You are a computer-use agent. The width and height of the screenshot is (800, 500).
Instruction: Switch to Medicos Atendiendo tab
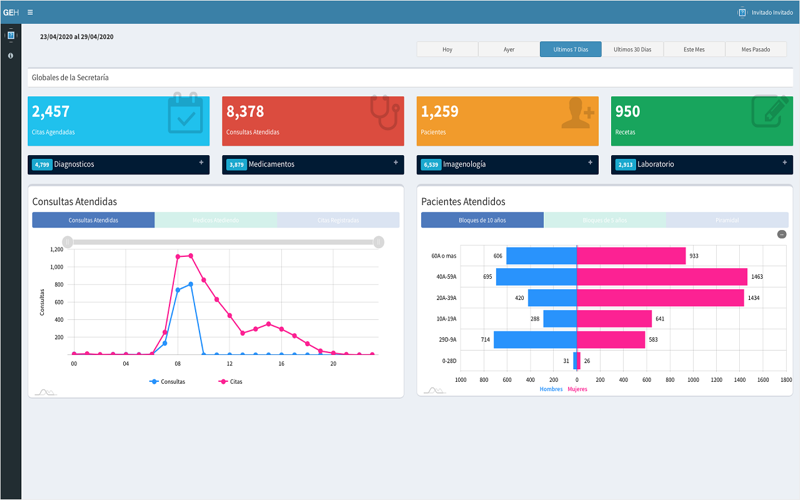216,220
